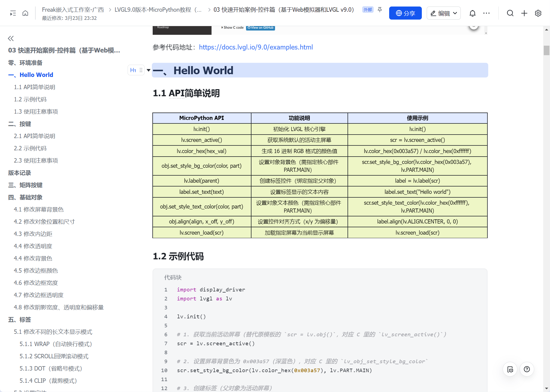Collapse the outline panel with double chevron

11,38
